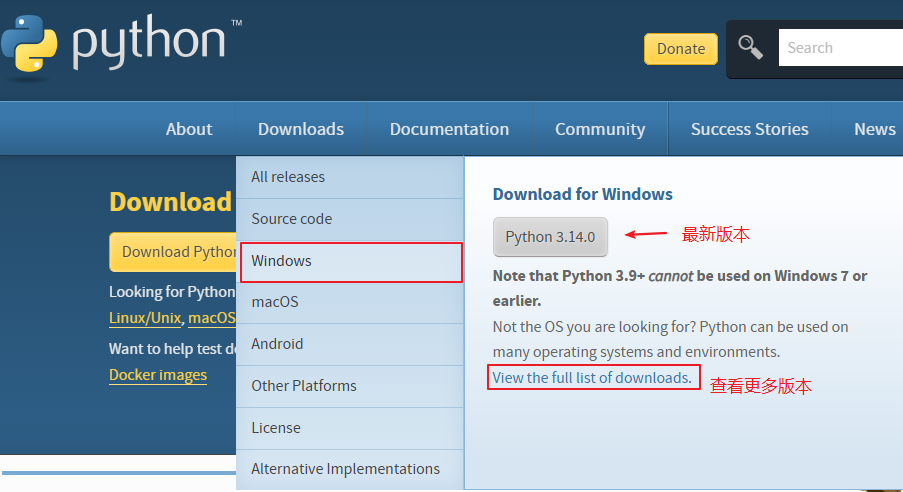This screenshot has height=492, width=903.
Task: Select Android in Downloads menu
Action: (350, 344)
